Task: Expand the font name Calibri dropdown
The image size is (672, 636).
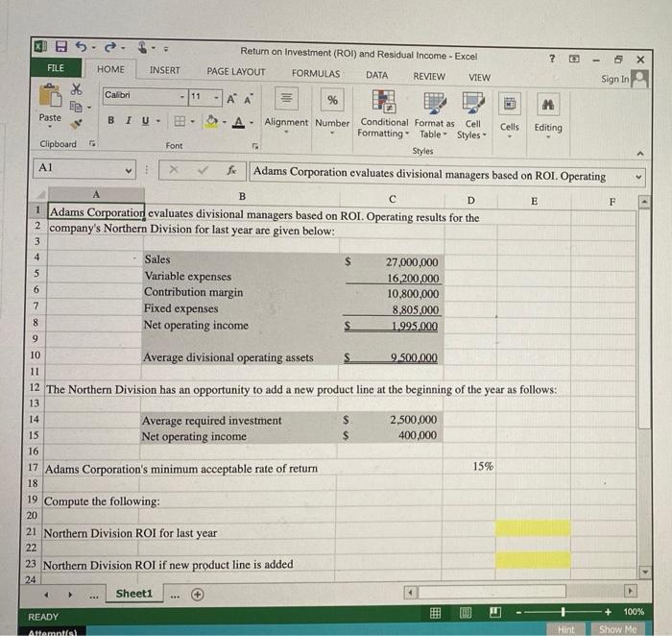Action: pos(182,97)
